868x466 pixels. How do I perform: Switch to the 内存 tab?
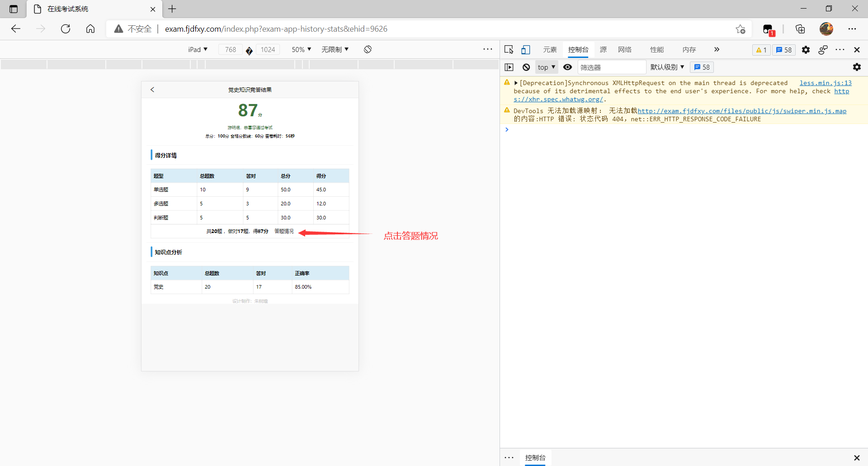point(689,50)
